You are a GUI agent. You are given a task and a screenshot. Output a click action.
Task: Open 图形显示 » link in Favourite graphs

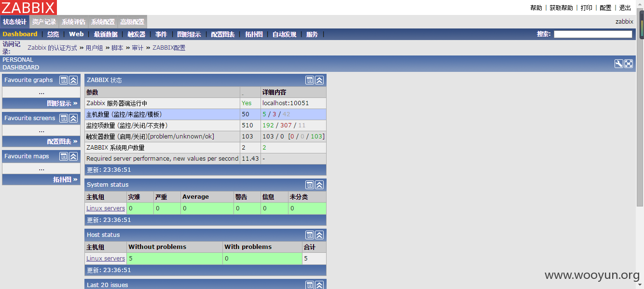pyautogui.click(x=62, y=103)
